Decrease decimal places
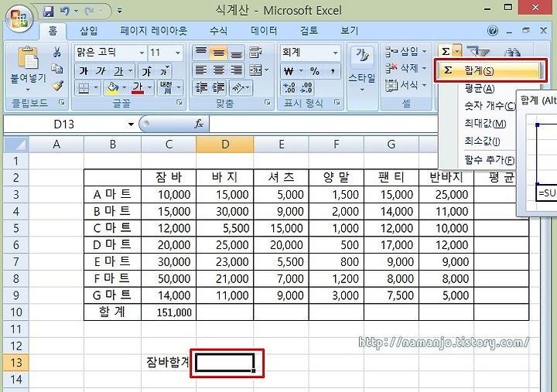557x392 pixels. pyautogui.click(x=306, y=87)
